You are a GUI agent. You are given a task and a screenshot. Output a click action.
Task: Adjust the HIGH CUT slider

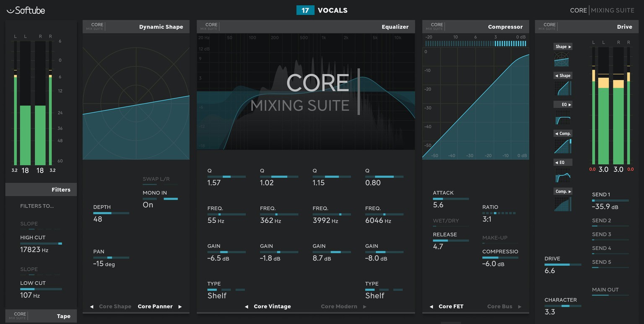41,244
